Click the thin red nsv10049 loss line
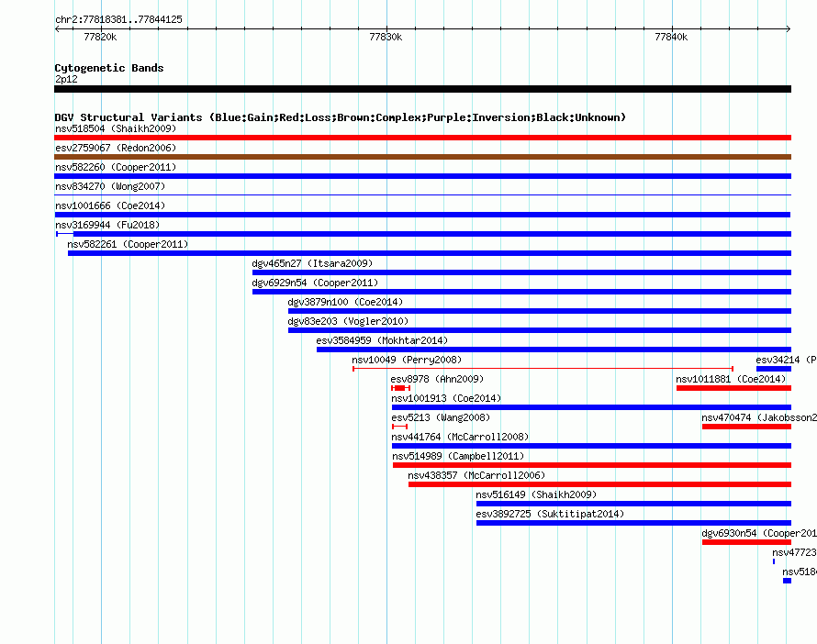The image size is (817, 644). pos(543,369)
